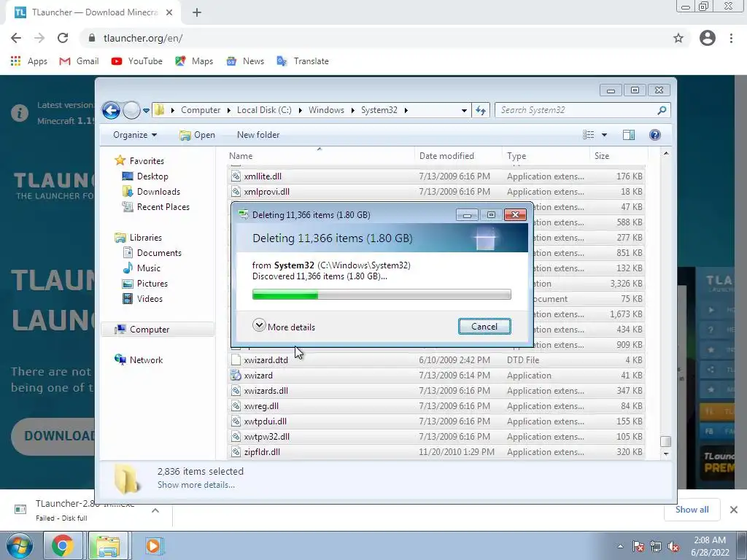Click the Explorer back navigation arrow
This screenshot has height=560, width=747.
click(111, 111)
